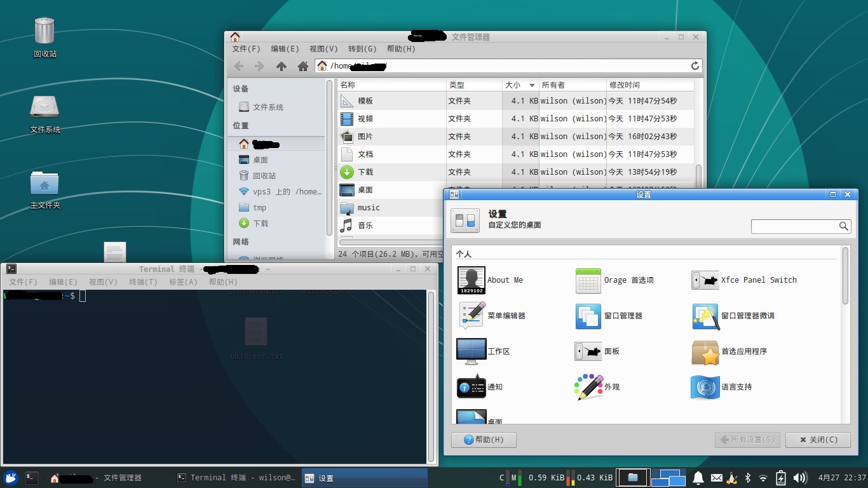Click the terminal launcher on the panel
The image size is (868, 488).
[x=32, y=477]
